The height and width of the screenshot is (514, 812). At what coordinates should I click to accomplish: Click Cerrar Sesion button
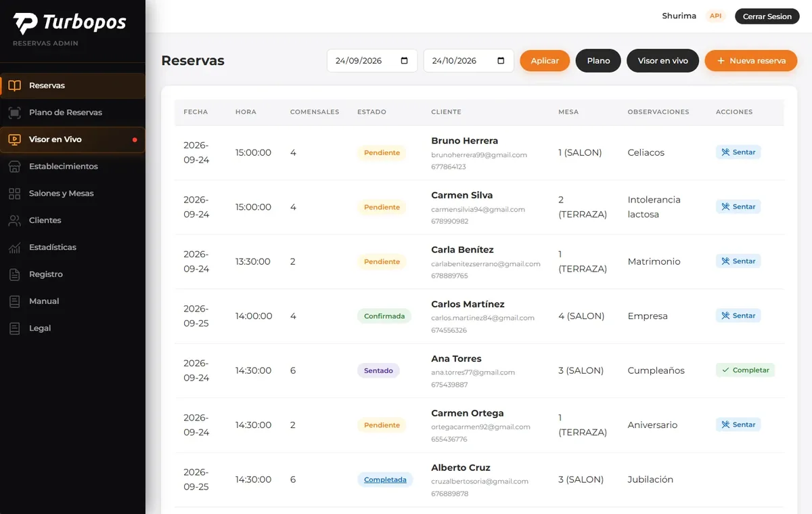pyautogui.click(x=767, y=16)
